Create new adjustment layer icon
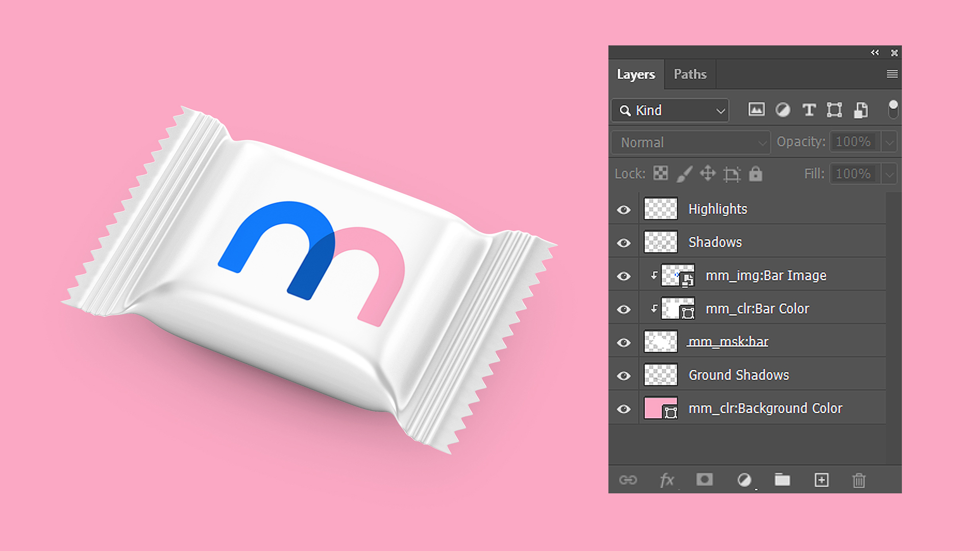The width and height of the screenshot is (980, 551). click(x=744, y=480)
